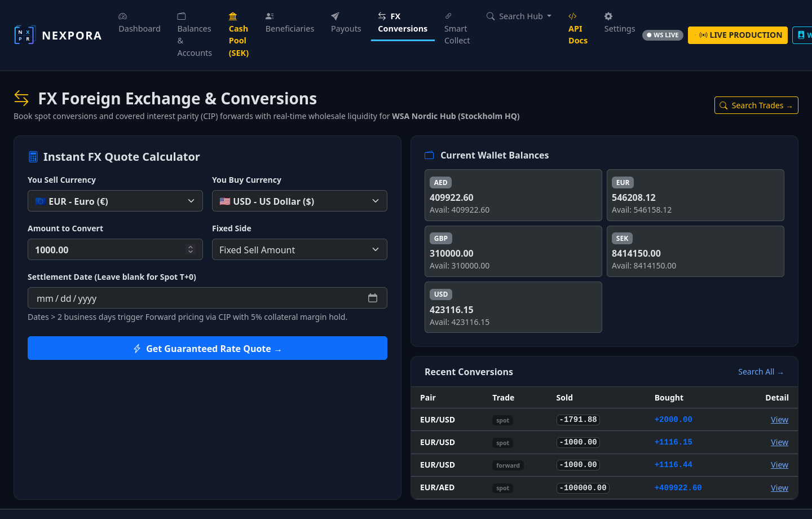812x519 pixels.
Task: Click the Payouts paper plane icon
Action: coord(335,16)
